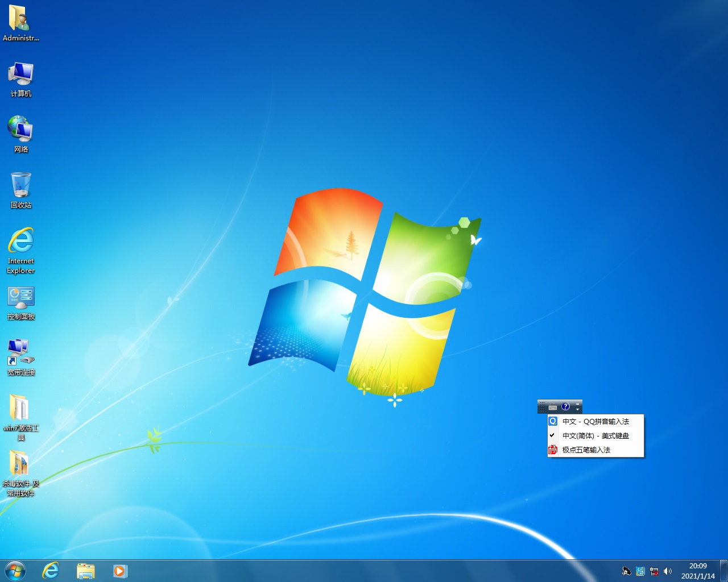Screen dimensions: 728x582
Task: Click the disconnected network tray icon
Action: (x=654, y=571)
